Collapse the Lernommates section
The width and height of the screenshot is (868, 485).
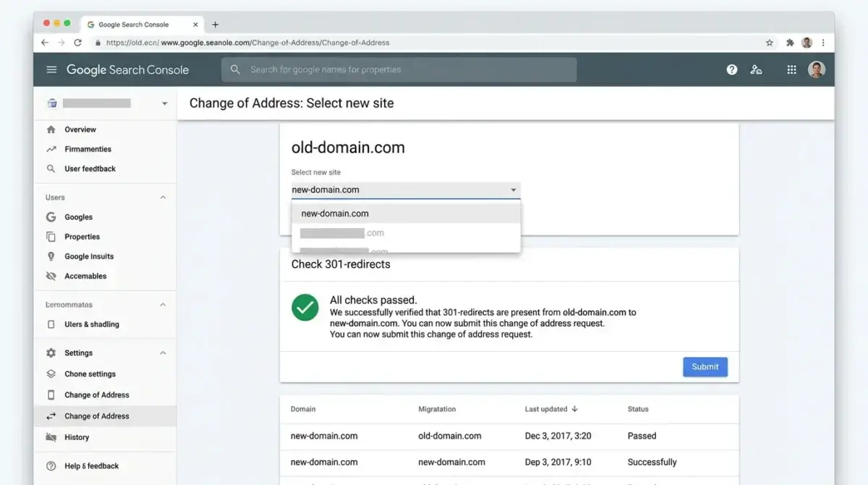pos(163,305)
